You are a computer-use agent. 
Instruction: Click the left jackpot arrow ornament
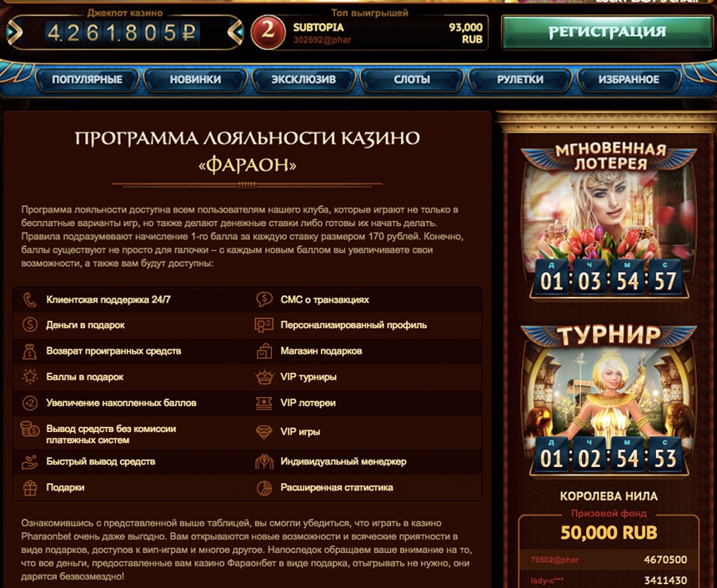[x=14, y=32]
